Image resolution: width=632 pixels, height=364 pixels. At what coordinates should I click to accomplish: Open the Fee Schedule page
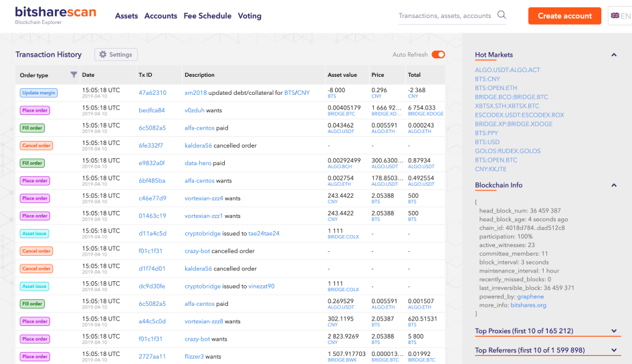pos(207,16)
